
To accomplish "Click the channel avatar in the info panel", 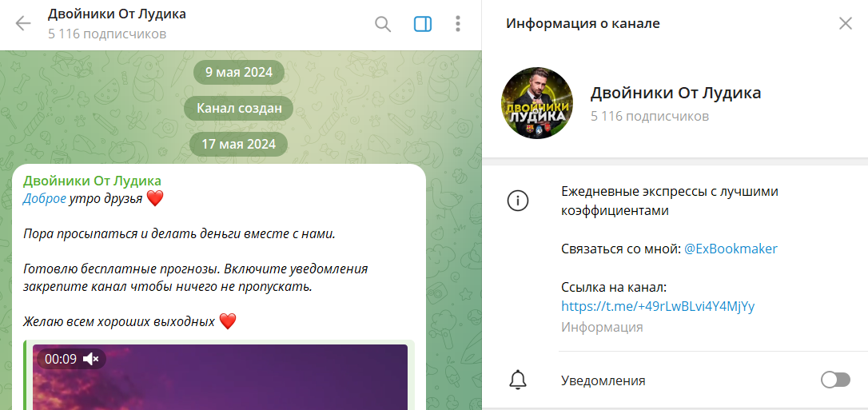I will point(537,103).
